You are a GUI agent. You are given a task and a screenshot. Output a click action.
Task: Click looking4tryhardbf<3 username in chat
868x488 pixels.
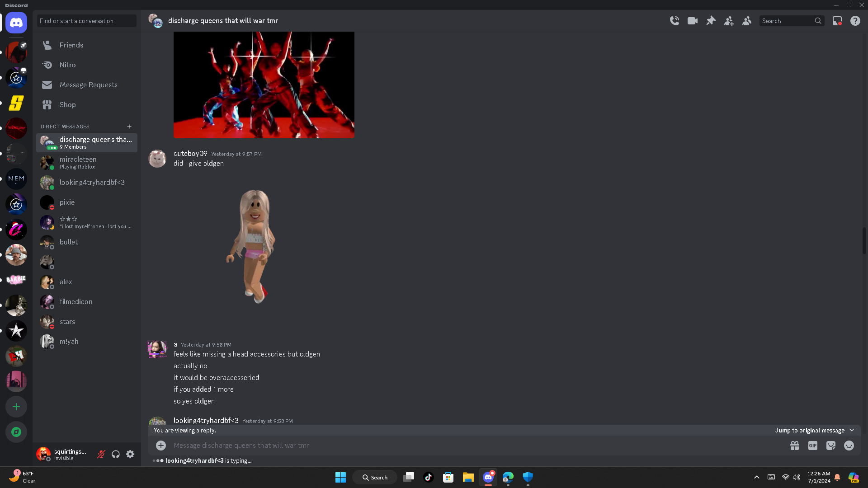pos(206,421)
